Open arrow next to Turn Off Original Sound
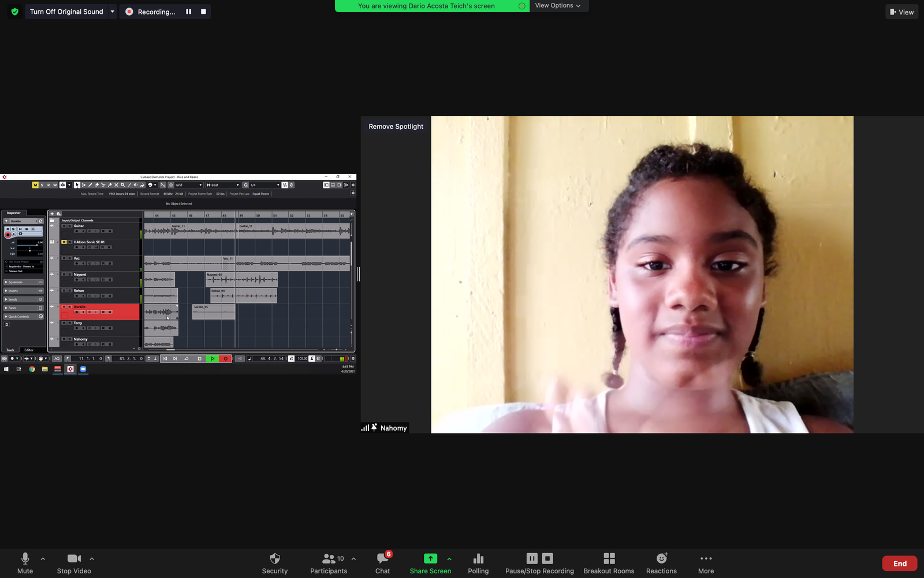 (x=112, y=12)
